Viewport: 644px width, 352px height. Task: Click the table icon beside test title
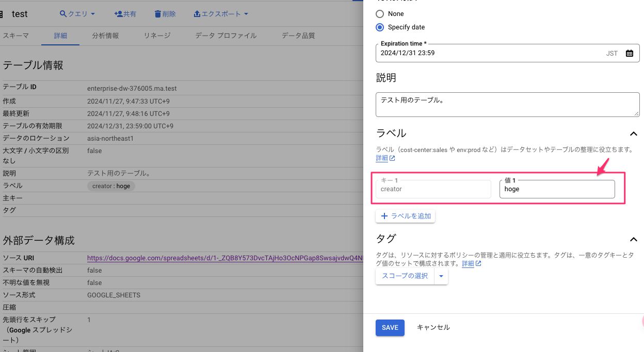2,14
